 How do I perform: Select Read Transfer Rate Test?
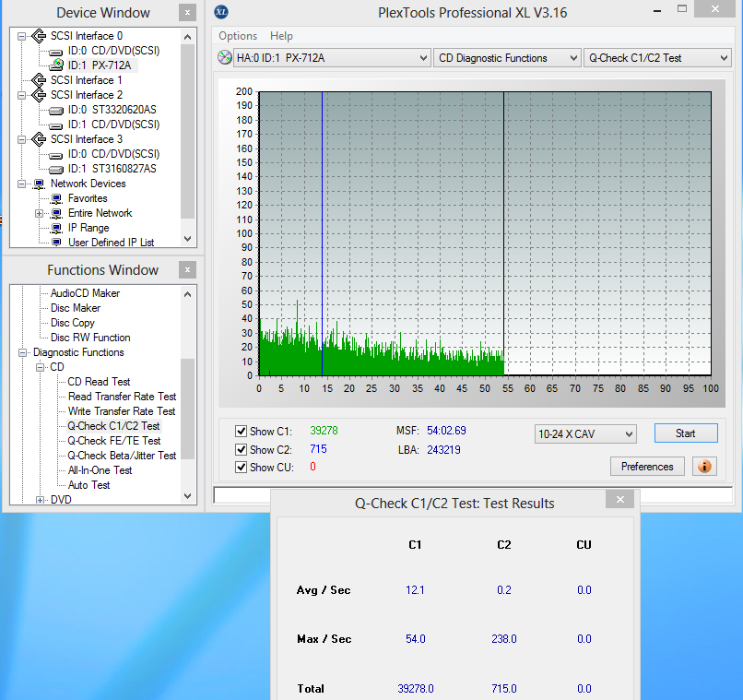[x=122, y=397]
